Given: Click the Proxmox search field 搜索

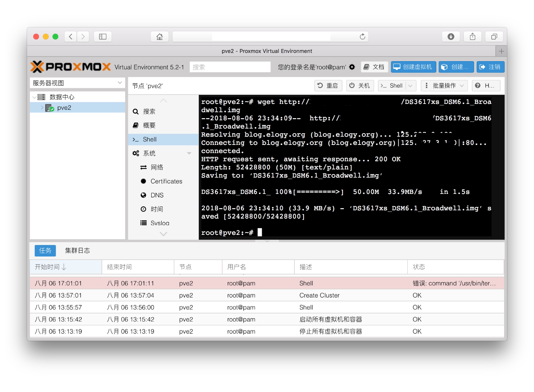Looking at the screenshot, I should point(230,67).
